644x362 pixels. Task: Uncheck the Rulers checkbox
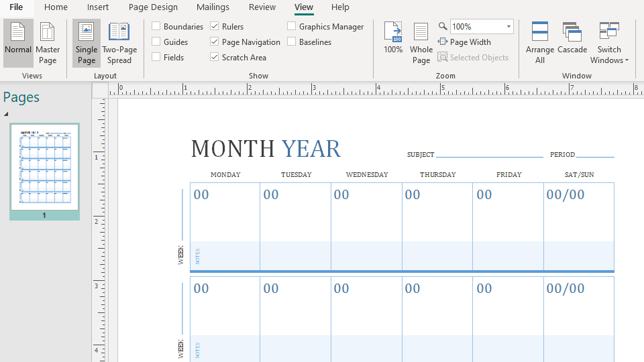pos(215,27)
